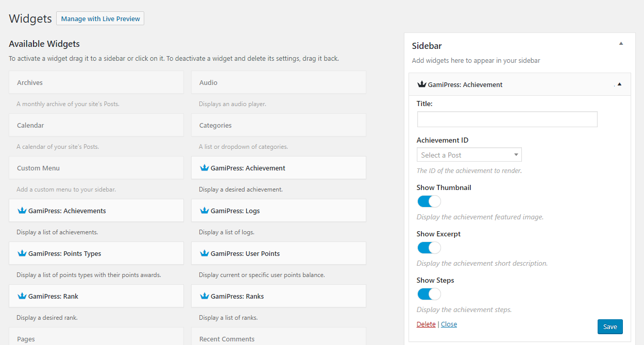Collapse the Sidebar panel with its arrow
The width and height of the screenshot is (644, 345).
(621, 44)
